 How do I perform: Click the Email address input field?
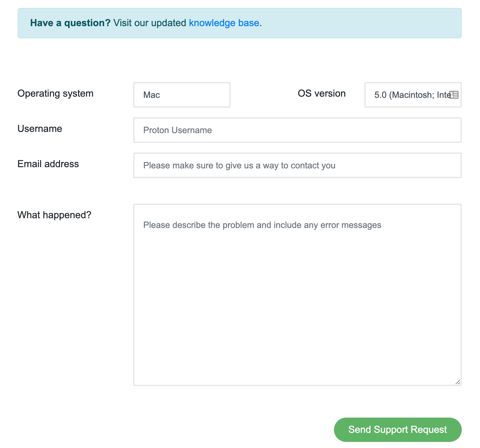(x=297, y=165)
